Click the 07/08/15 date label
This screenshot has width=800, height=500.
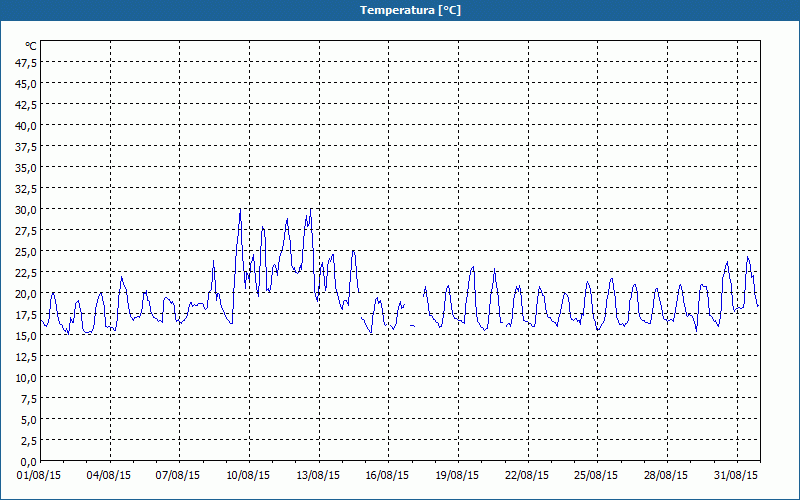(x=178, y=476)
